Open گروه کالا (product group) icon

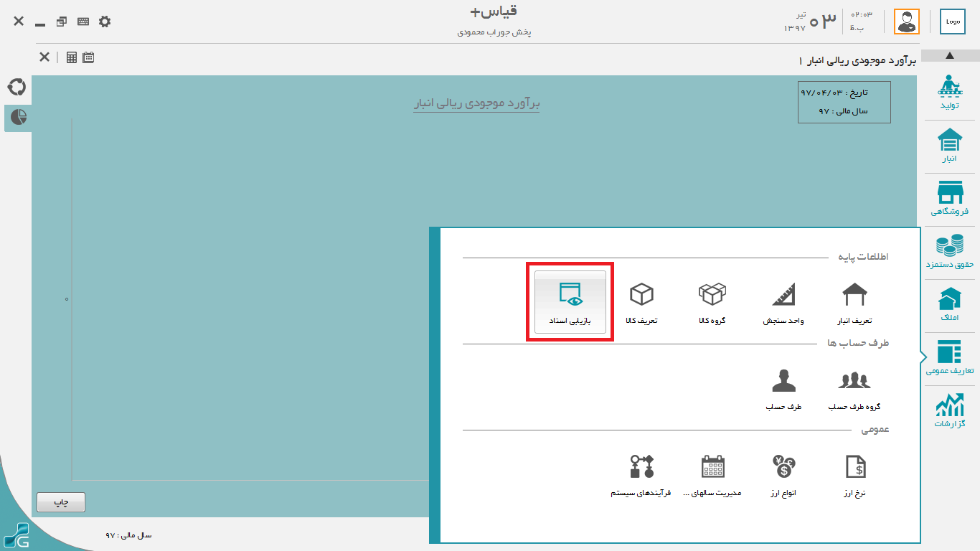(x=712, y=302)
